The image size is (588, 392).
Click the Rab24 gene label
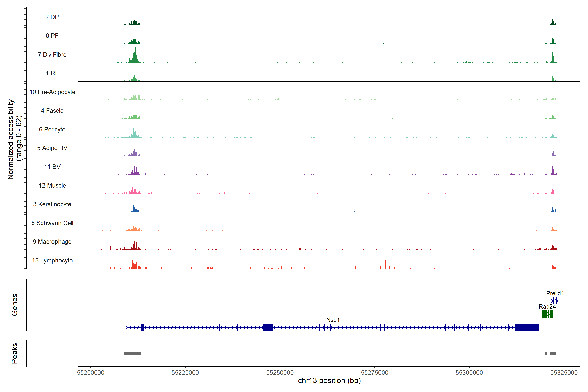[x=547, y=306]
